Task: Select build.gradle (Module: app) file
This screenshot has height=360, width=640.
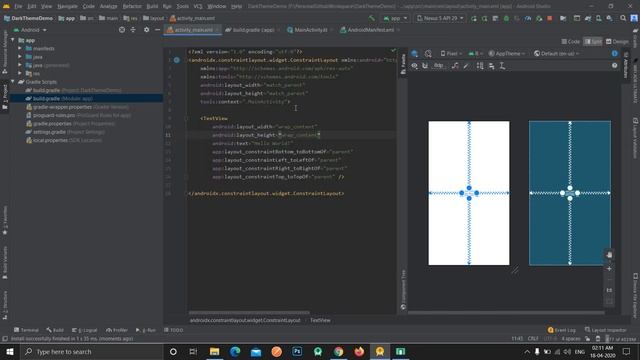Action: coord(59,98)
